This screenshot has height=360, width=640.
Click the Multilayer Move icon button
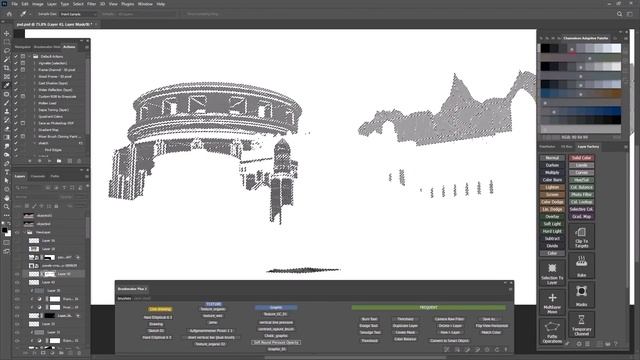point(552,302)
